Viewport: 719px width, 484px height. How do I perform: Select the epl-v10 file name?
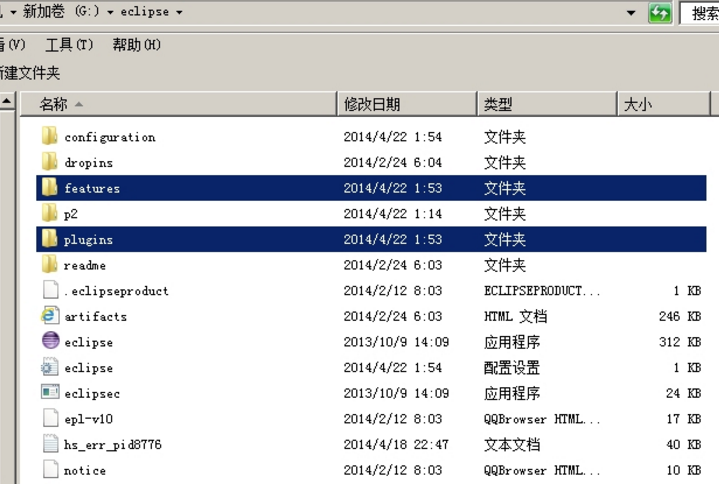(x=88, y=419)
